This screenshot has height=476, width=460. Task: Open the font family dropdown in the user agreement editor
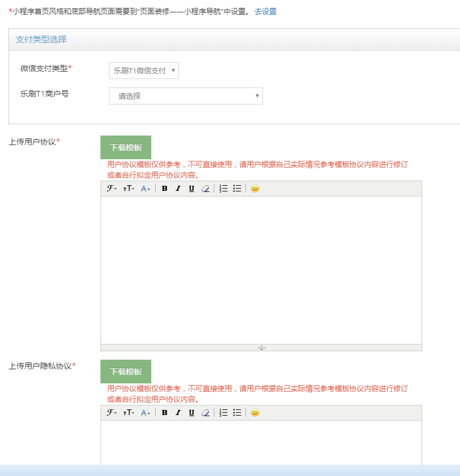click(112, 189)
